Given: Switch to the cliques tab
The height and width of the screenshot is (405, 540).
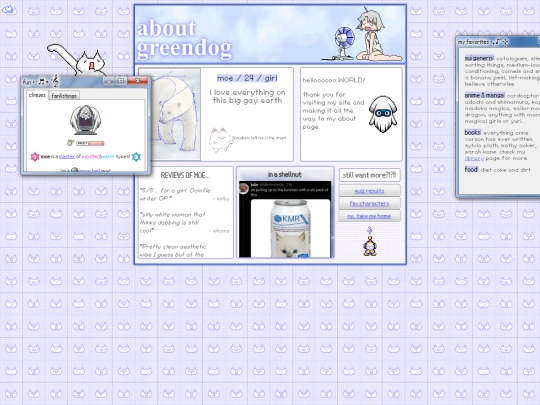Looking at the screenshot, I should [37, 95].
